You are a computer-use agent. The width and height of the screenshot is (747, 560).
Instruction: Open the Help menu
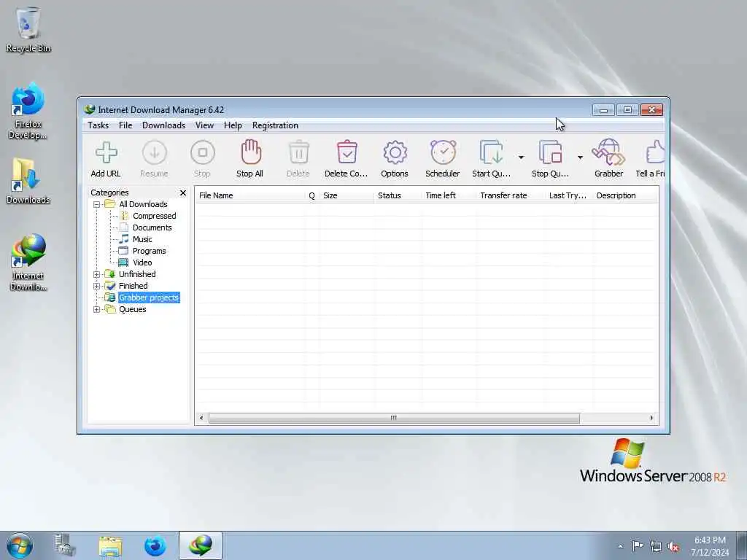pos(233,125)
